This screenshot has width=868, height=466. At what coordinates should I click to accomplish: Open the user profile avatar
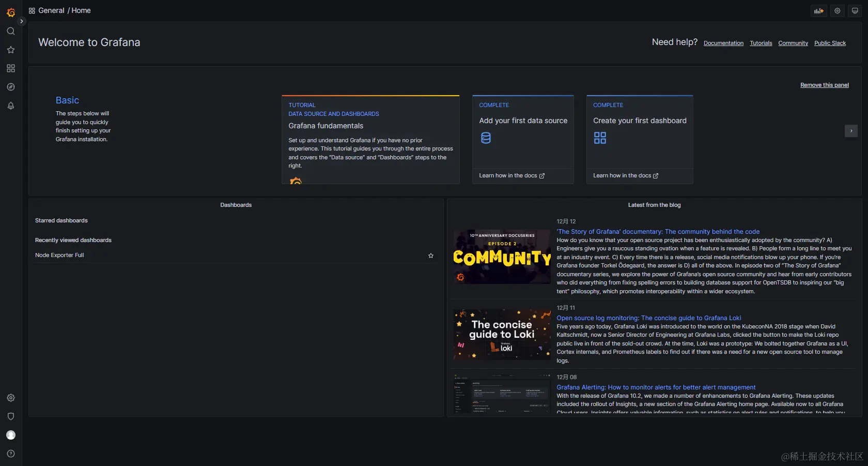click(11, 435)
